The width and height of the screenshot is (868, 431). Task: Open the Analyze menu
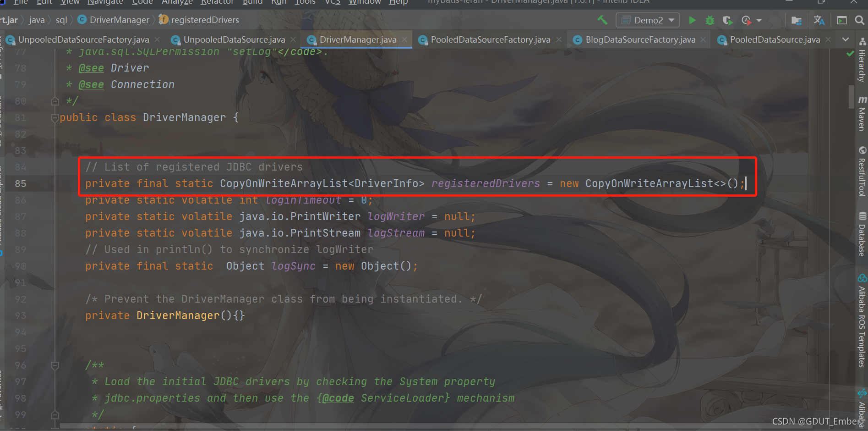[x=177, y=2]
